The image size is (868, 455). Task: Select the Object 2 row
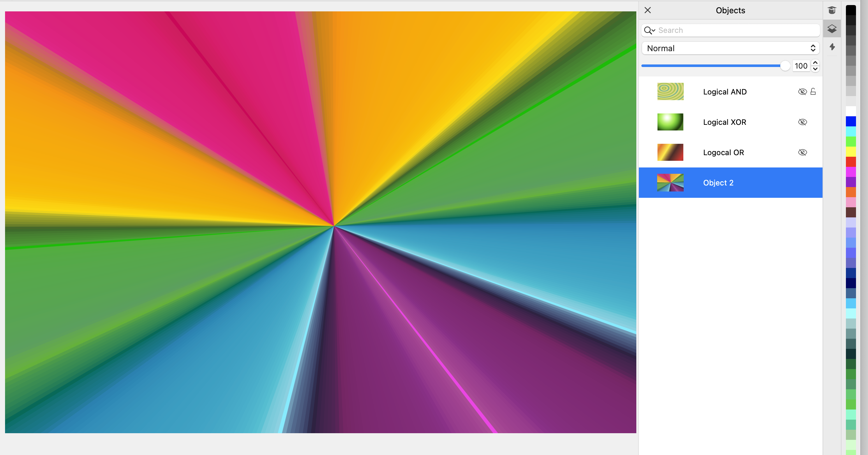coord(730,183)
